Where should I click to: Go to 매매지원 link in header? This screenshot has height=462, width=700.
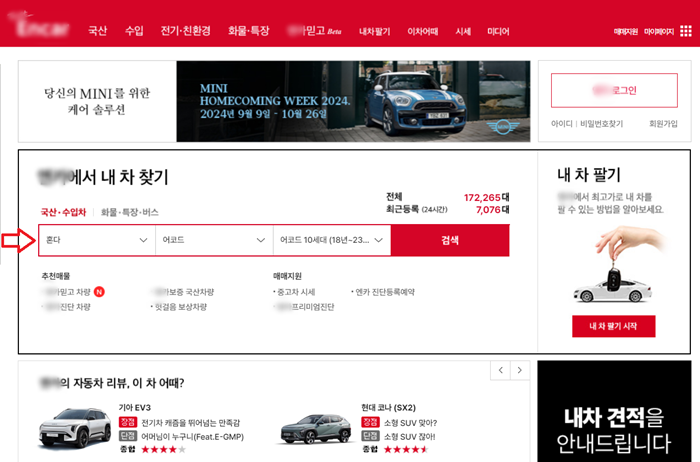coord(626,31)
